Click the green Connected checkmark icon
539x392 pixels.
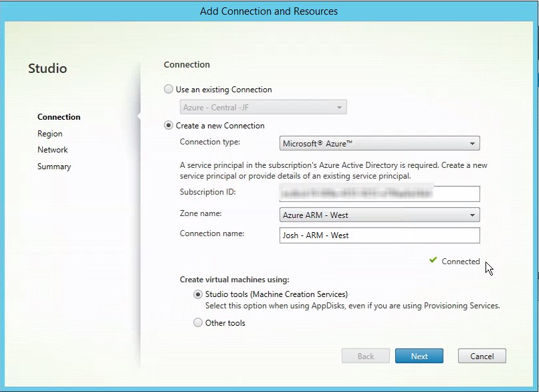tap(433, 261)
